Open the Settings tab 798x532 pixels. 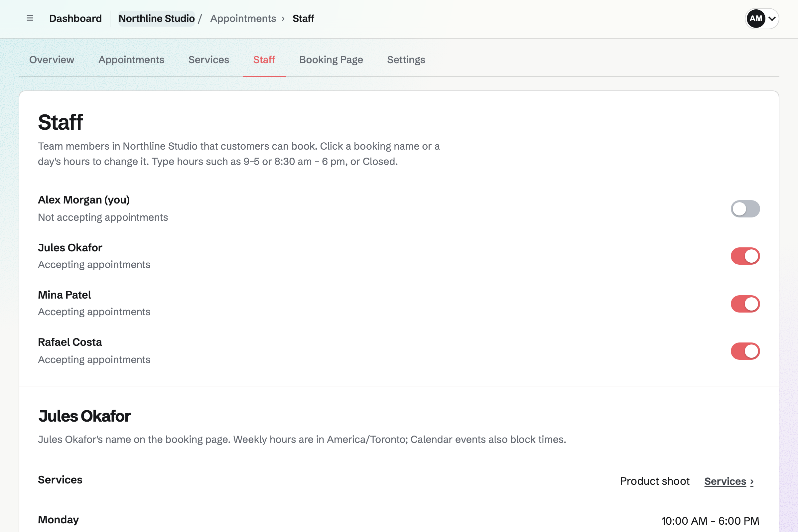(406, 60)
